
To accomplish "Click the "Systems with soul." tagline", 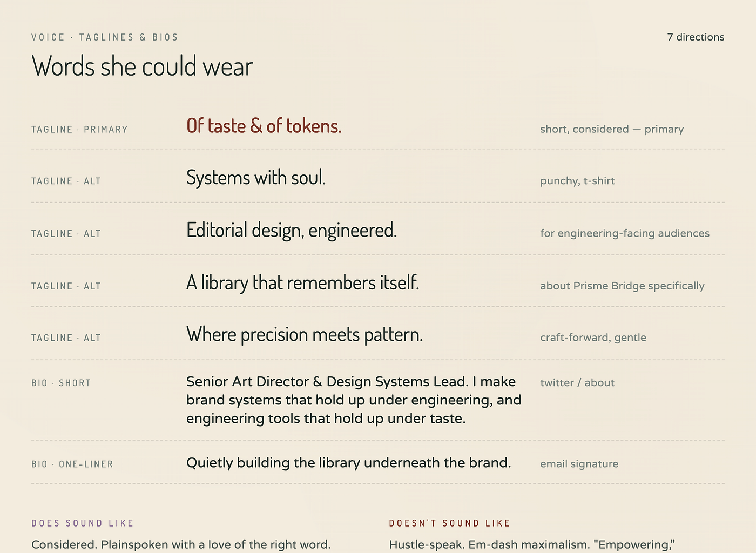I will point(256,178).
